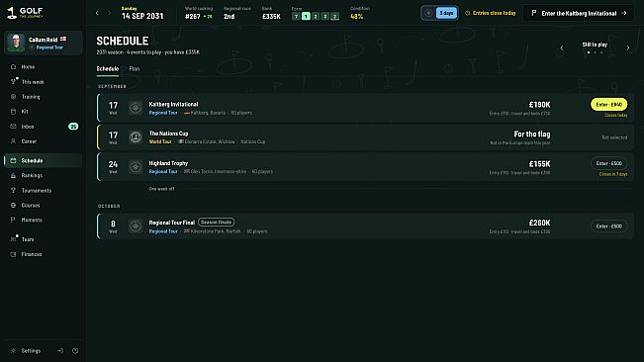This screenshot has width=644, height=362.
Task: Click the Kaltberg £190K prize amount
Action: (x=539, y=105)
